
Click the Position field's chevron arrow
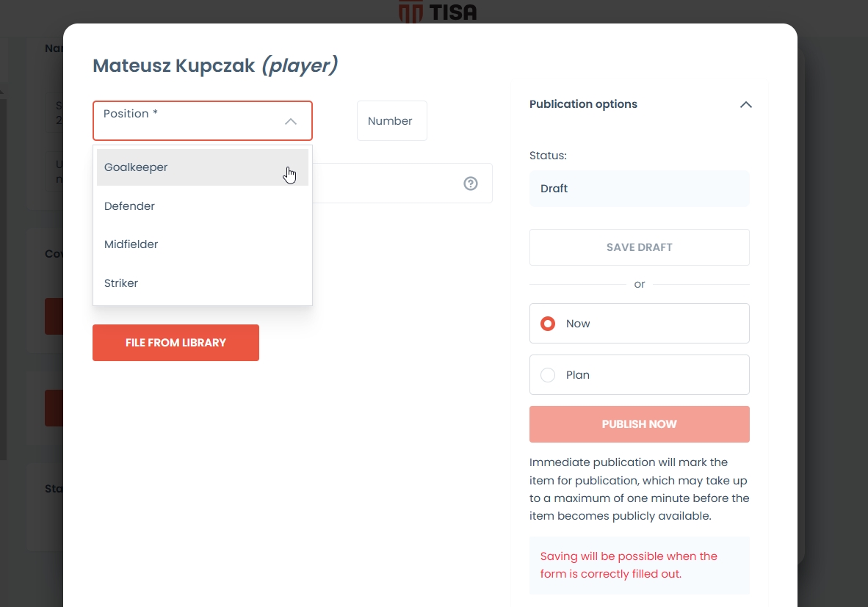pyautogui.click(x=291, y=121)
